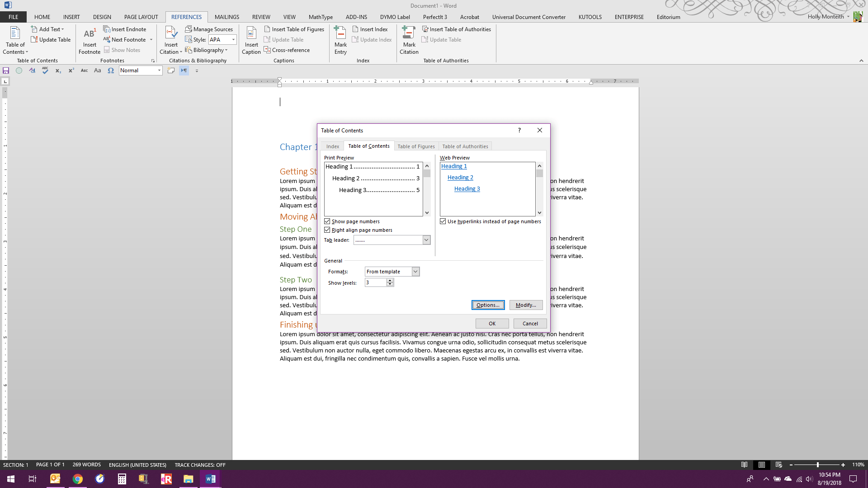
Task: Toggle Right align page numbers checkbox
Action: (x=327, y=230)
